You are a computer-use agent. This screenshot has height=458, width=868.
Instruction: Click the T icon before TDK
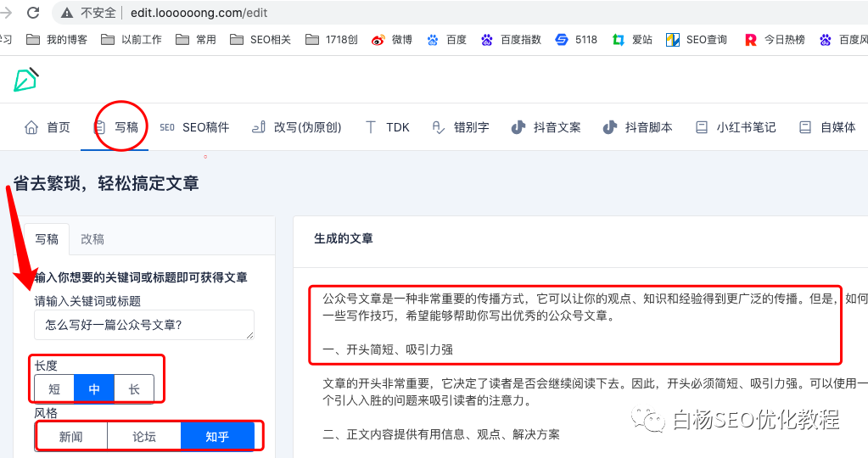(371, 127)
